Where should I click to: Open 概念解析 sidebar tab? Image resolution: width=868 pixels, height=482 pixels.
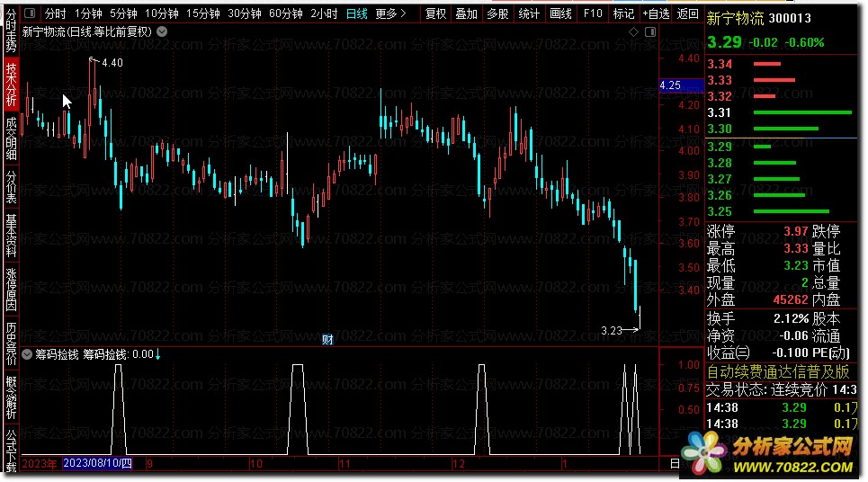pyautogui.click(x=11, y=397)
